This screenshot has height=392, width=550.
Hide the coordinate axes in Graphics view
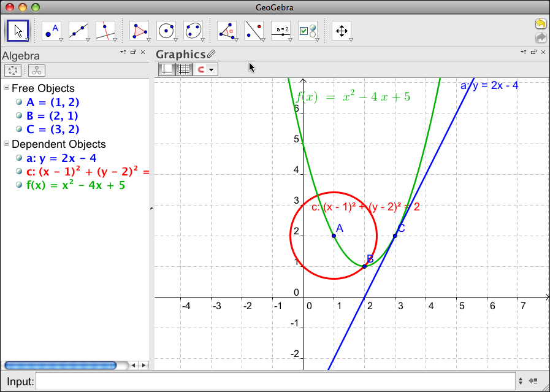[167, 69]
